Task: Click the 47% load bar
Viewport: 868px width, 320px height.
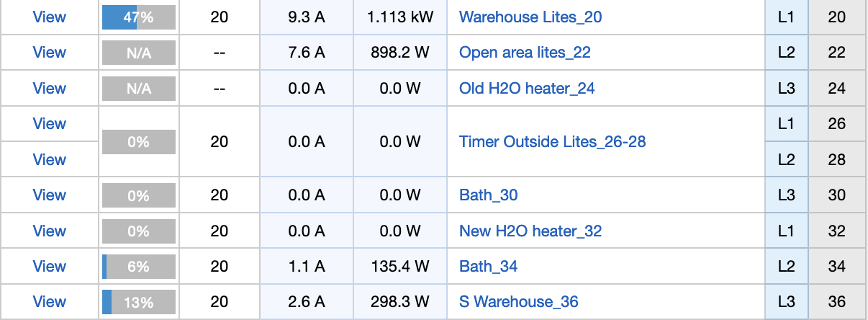Action: [138, 17]
